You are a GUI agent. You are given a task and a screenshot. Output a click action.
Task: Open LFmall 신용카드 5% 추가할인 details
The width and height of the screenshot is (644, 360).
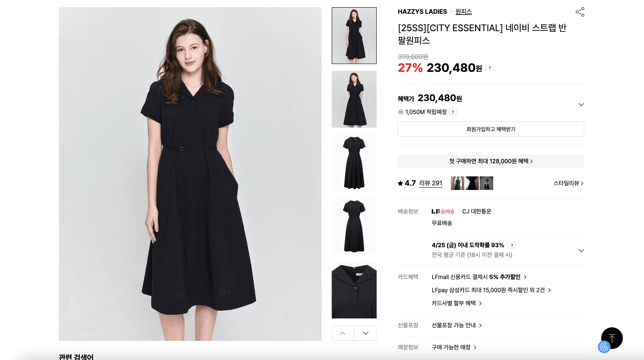coord(479,277)
